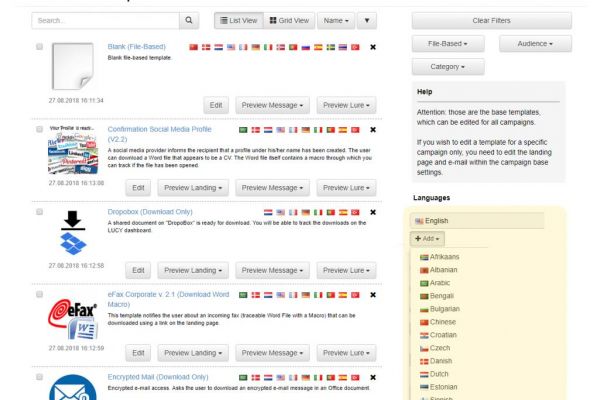Tick checkbox for Blank (File-Based) template
600x400 pixels.
(39, 47)
